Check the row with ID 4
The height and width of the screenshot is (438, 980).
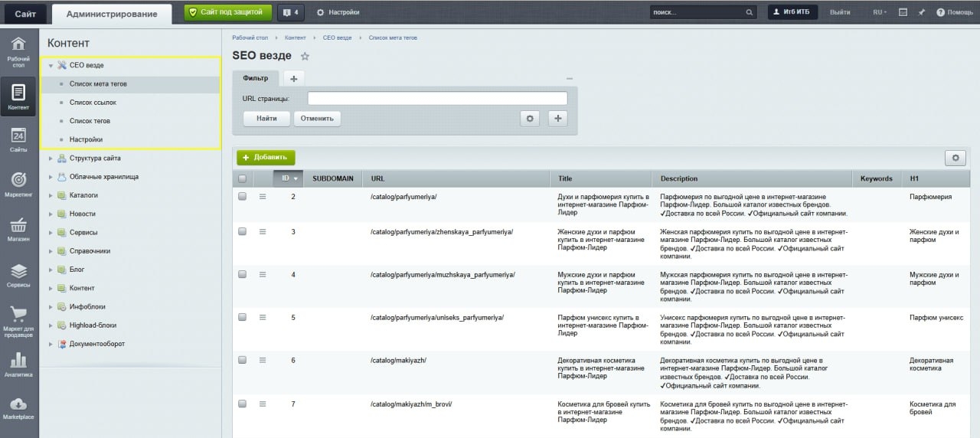[x=243, y=274]
